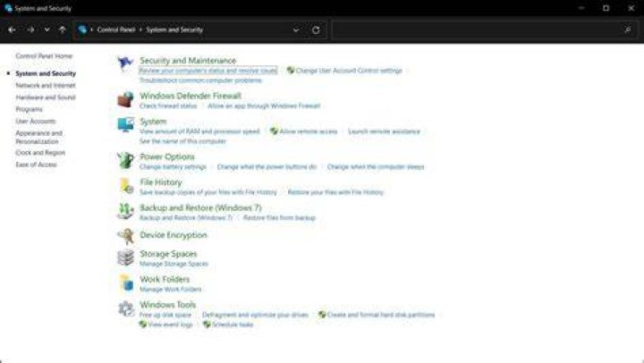This screenshot has width=644, height=363.
Task: Expand the chevron before Control Panel breadcrumb
Action: [91, 30]
